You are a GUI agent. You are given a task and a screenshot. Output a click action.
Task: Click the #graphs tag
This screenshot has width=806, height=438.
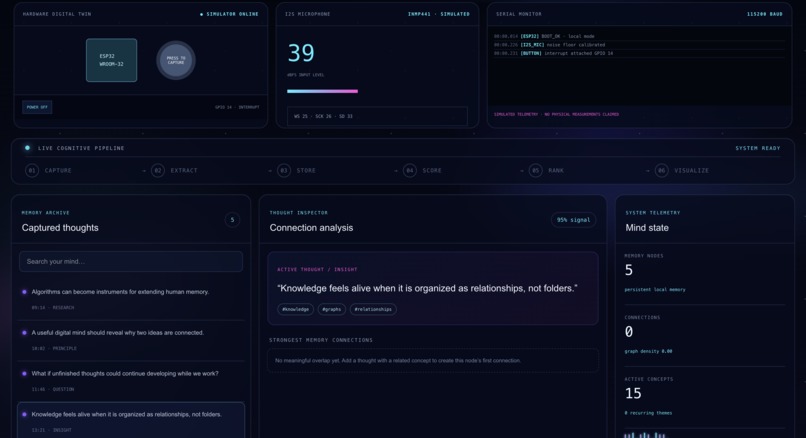(332, 309)
